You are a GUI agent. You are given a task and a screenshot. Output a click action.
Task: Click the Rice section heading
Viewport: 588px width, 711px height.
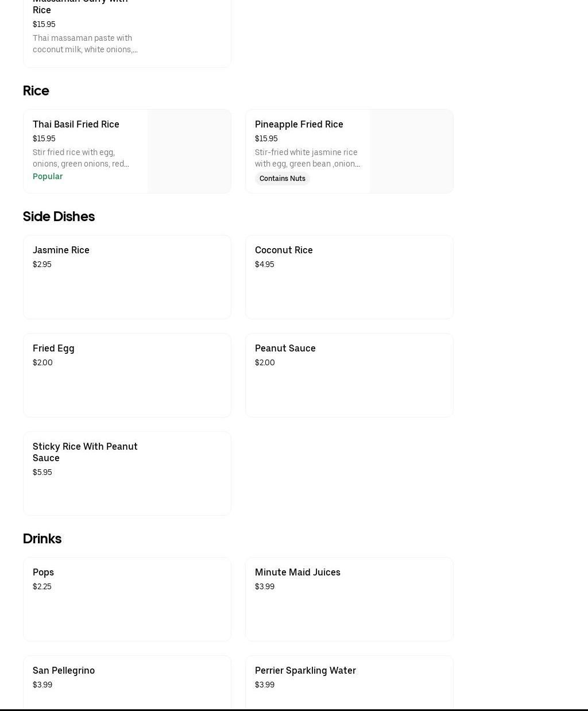coord(36,91)
